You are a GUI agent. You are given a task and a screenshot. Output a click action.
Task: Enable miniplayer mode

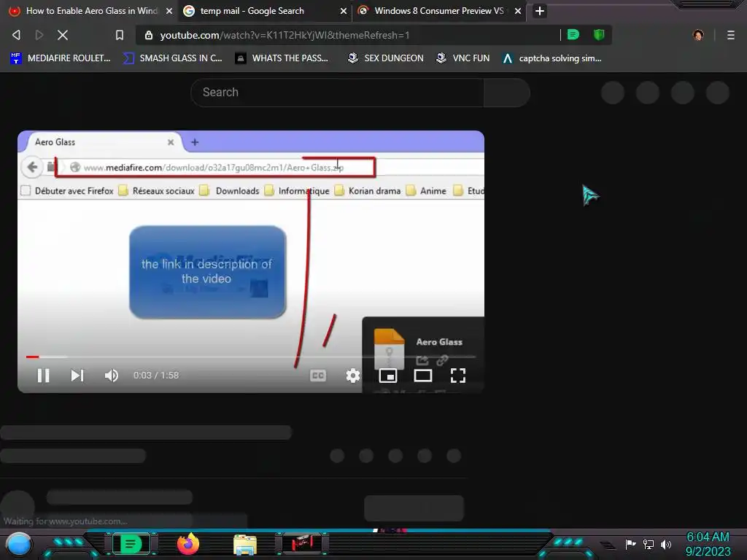click(388, 376)
